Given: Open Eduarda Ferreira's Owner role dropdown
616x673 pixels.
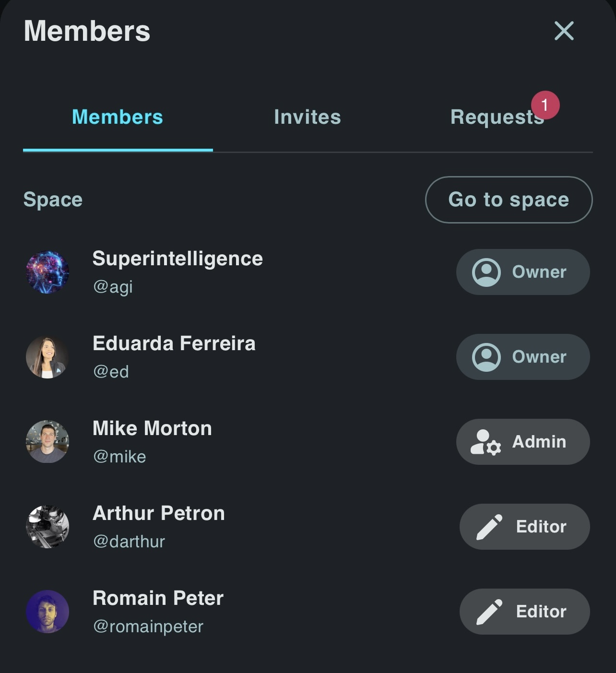Looking at the screenshot, I should pyautogui.click(x=522, y=357).
